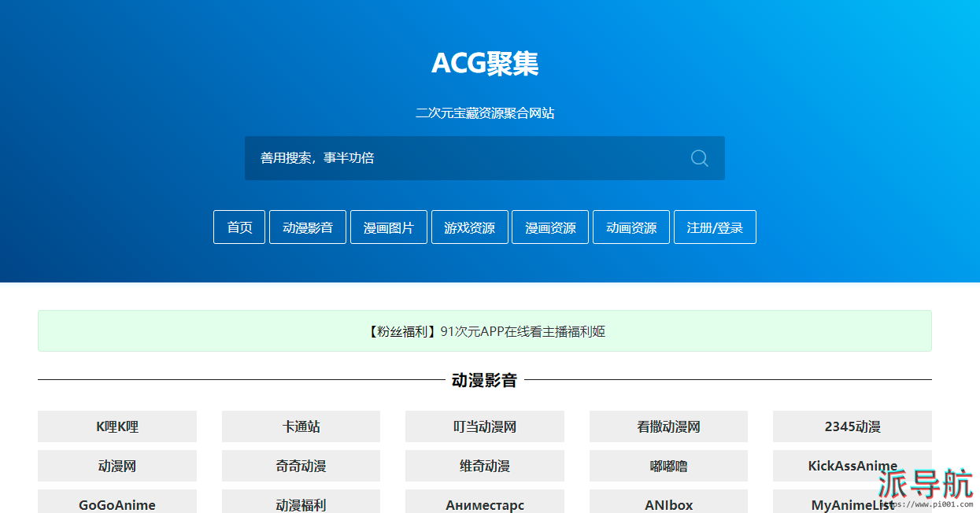Go to 看撒动漫网
Viewport: 980px width, 513px height.
(668, 426)
